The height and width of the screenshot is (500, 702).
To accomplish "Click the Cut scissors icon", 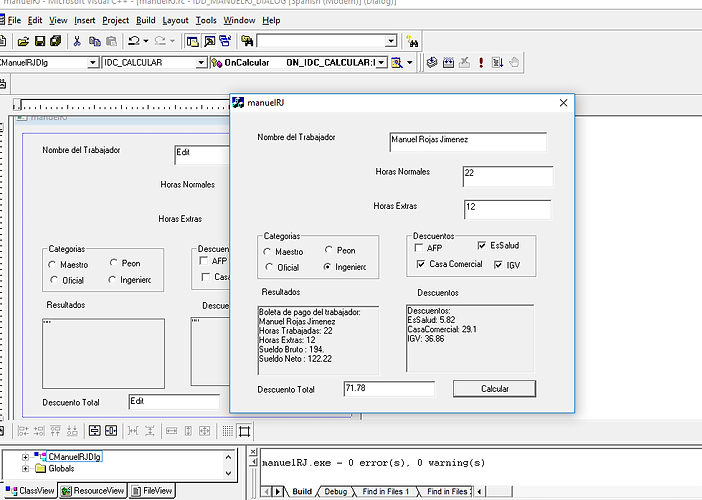I will [77, 41].
